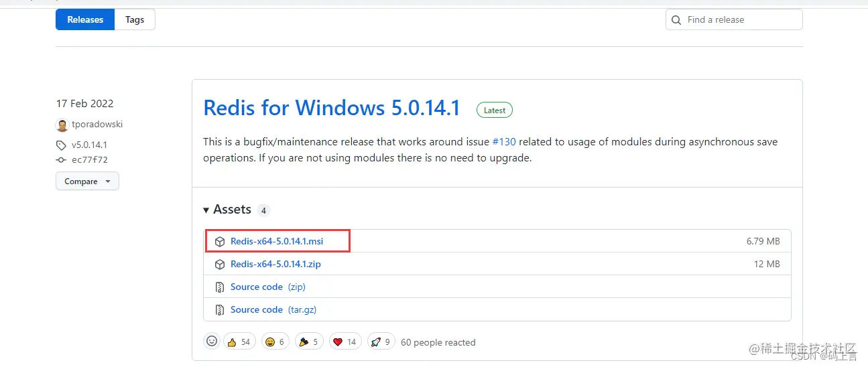Click the rocket reaction with 9
The height and width of the screenshot is (367, 868).
[x=381, y=342]
